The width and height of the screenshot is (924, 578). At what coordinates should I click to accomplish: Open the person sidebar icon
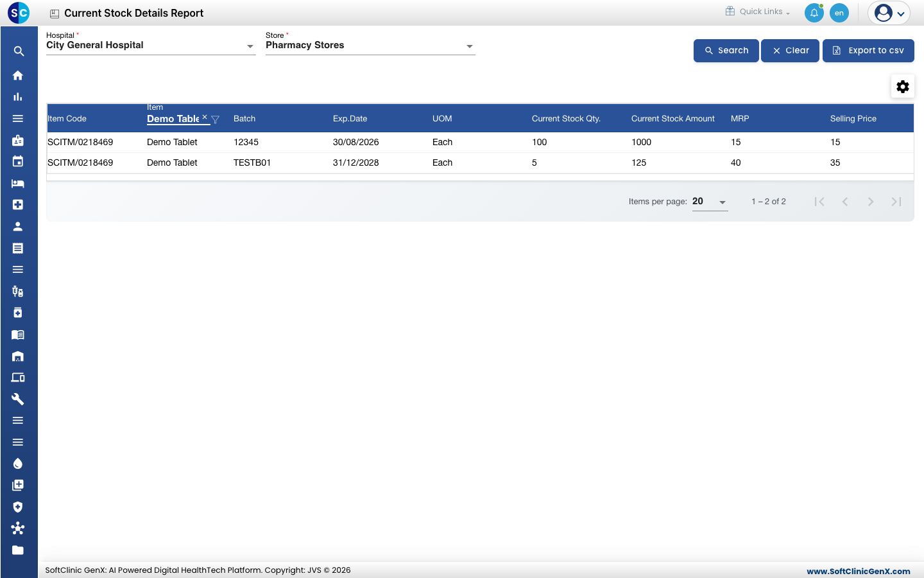(18, 226)
